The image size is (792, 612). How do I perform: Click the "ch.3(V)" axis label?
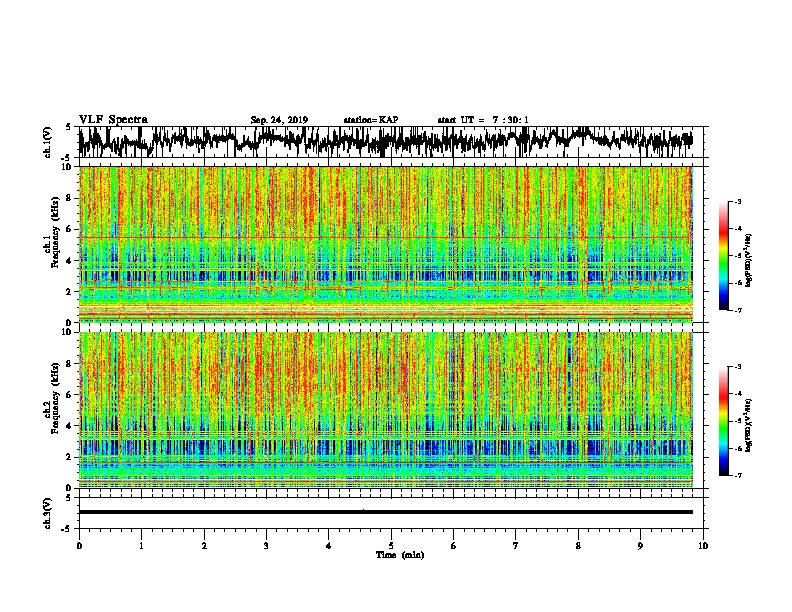tap(48, 513)
